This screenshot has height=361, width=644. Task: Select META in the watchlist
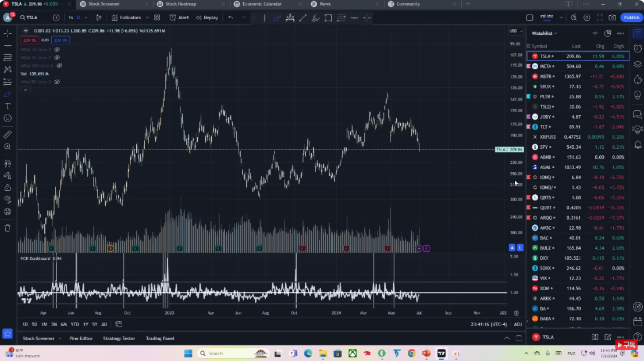578,66
